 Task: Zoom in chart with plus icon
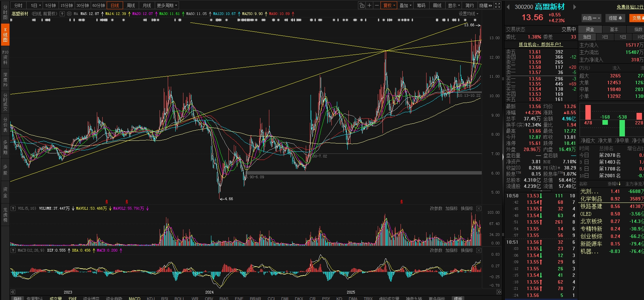click(369, 5)
